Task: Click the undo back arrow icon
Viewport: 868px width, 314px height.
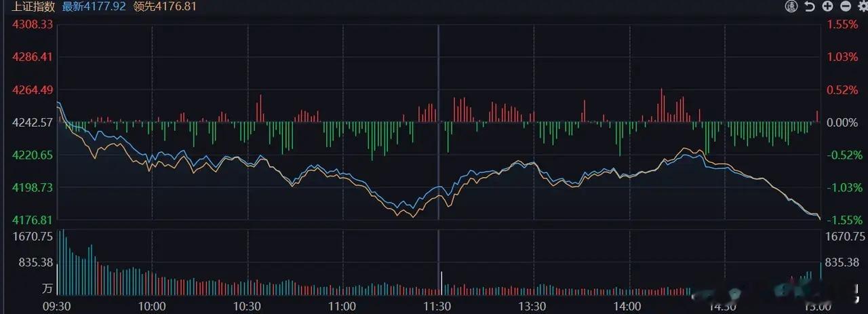Action: click(x=810, y=7)
